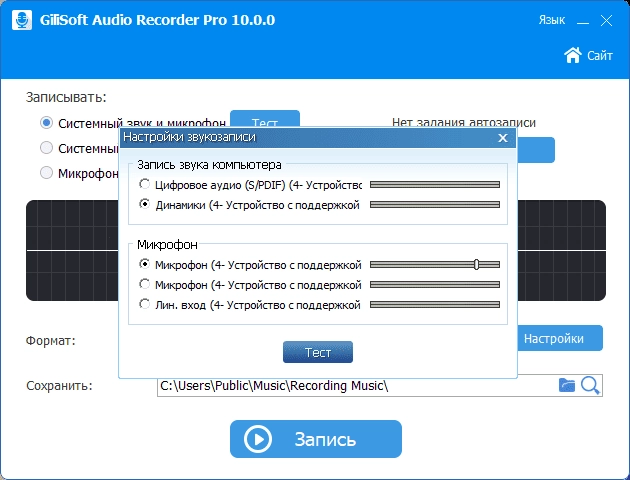Select first Микрофон device in dialog

pyautogui.click(x=144, y=264)
